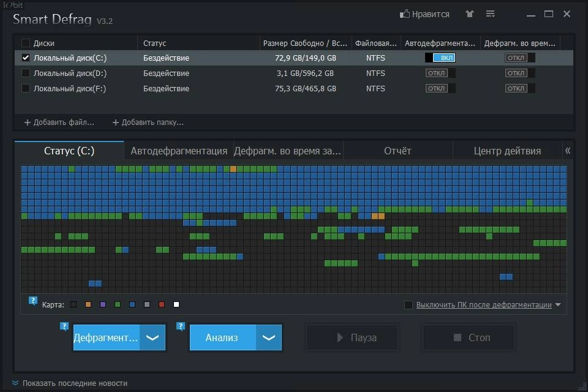Click the Стоп button
The width and height of the screenshot is (588, 392).
[x=469, y=337]
